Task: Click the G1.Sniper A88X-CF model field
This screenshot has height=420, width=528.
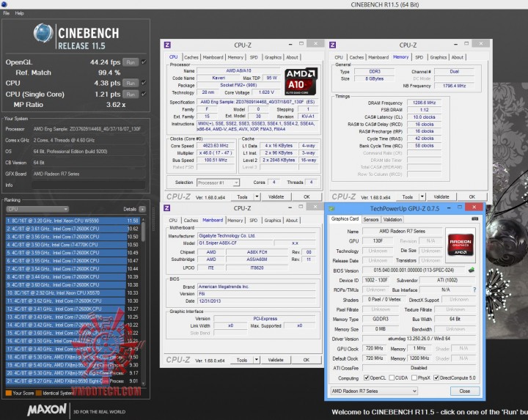Action: tap(235, 243)
